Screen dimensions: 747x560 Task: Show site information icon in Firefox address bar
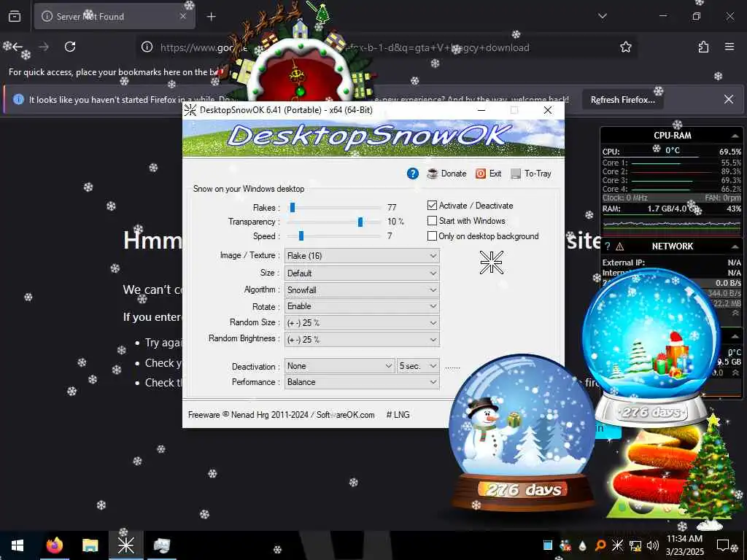tap(147, 47)
